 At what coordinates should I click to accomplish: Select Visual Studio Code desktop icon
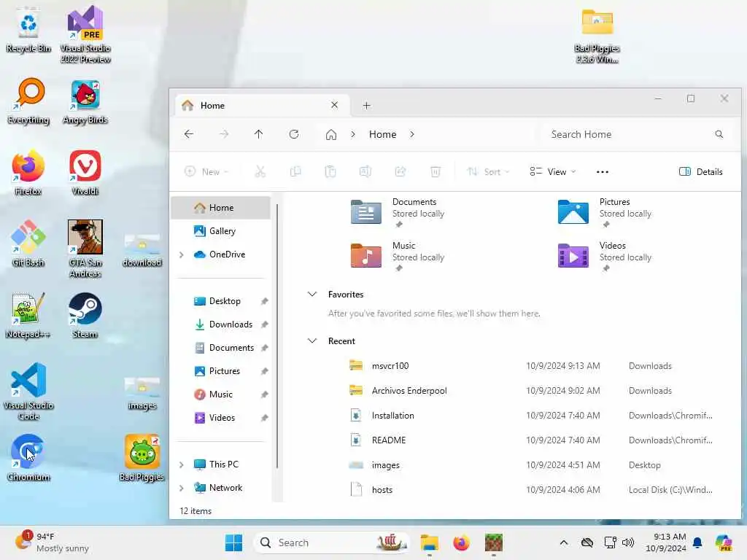(28, 392)
